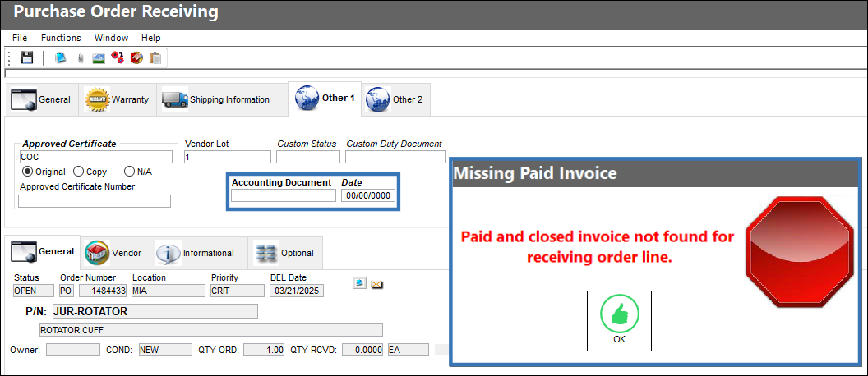Switch to the upper General tab beside Warranty
This screenshot has width=868, height=376.
[x=42, y=99]
